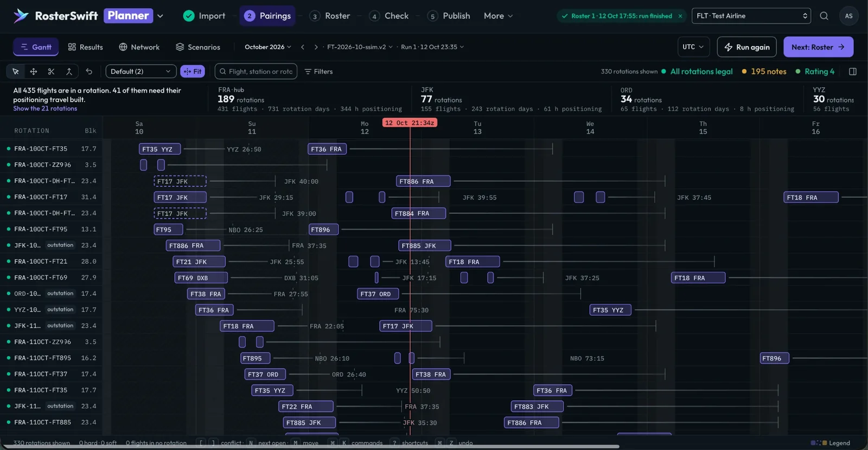The height and width of the screenshot is (450, 868).
Task: Go to the Roster step
Action: (330, 16)
